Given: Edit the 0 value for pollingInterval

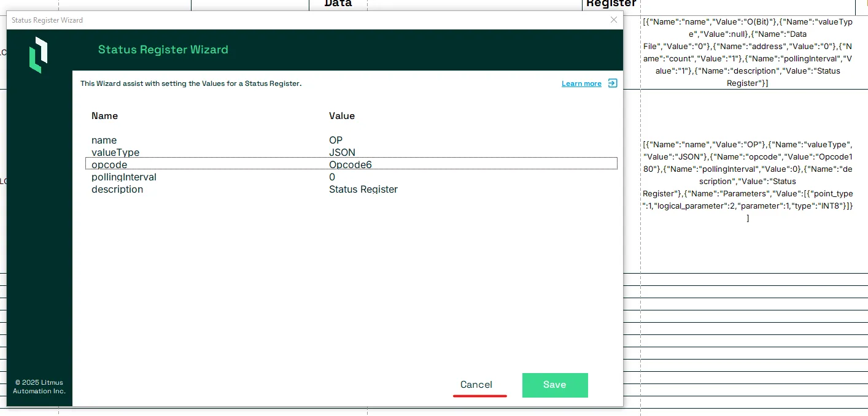Looking at the screenshot, I should point(332,177).
